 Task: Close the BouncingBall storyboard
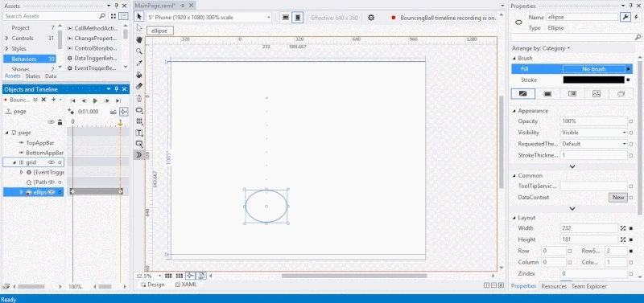tap(43, 100)
